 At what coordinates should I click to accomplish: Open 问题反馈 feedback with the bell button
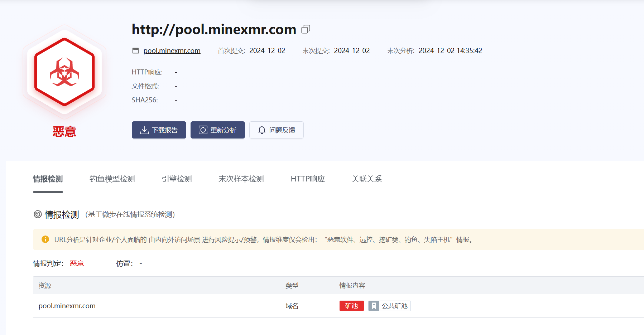coord(276,130)
